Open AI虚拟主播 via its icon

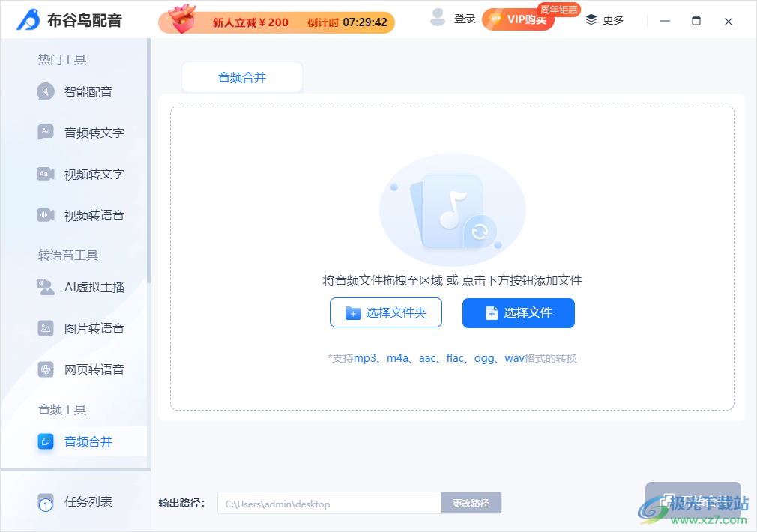[46, 287]
